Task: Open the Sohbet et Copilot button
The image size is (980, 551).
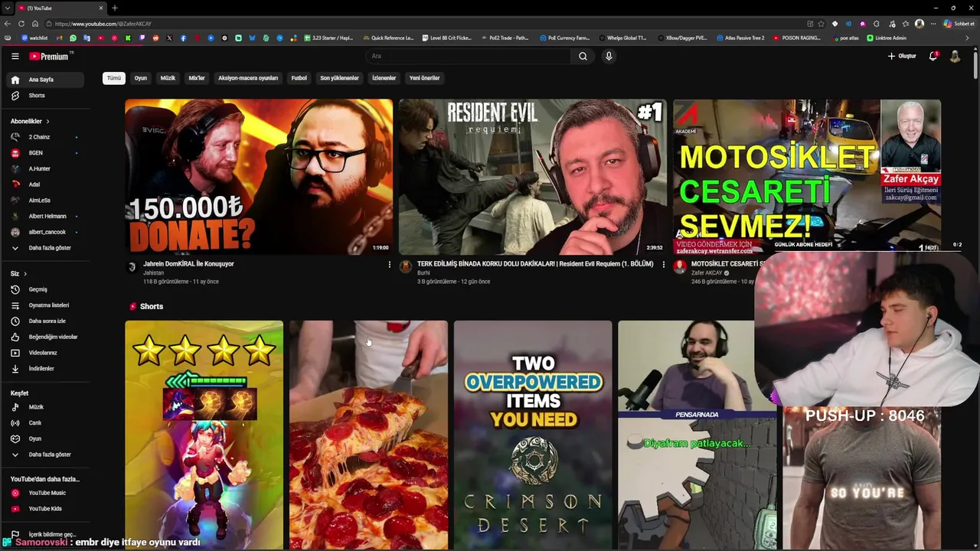Action: coord(959,24)
